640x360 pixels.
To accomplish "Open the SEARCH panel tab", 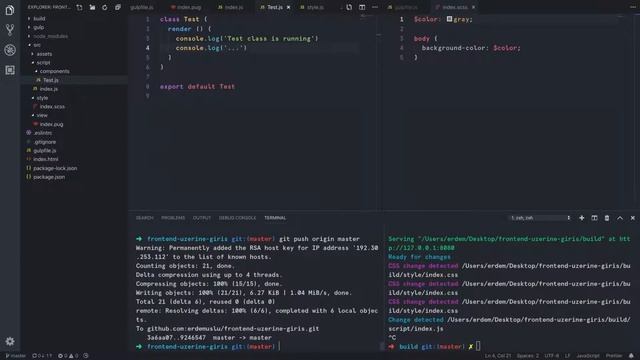I will point(144,218).
